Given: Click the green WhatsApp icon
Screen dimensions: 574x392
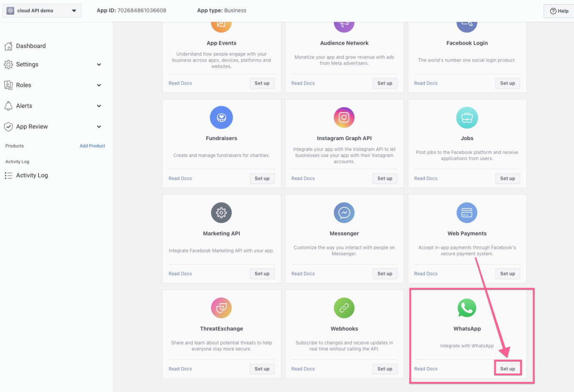Looking at the screenshot, I should pyautogui.click(x=467, y=308).
